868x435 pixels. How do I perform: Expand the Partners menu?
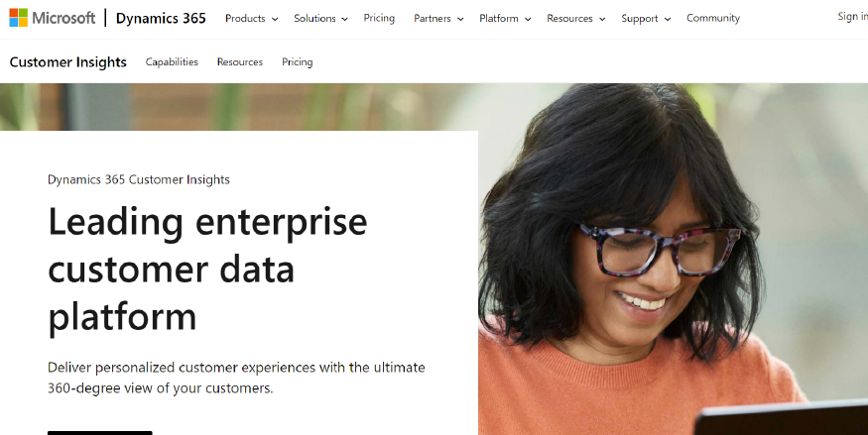(x=438, y=18)
